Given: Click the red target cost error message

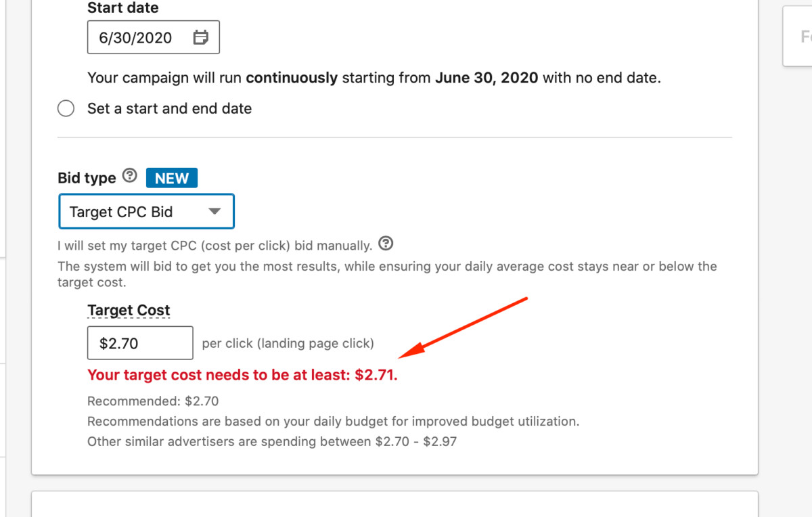Looking at the screenshot, I should pos(242,375).
